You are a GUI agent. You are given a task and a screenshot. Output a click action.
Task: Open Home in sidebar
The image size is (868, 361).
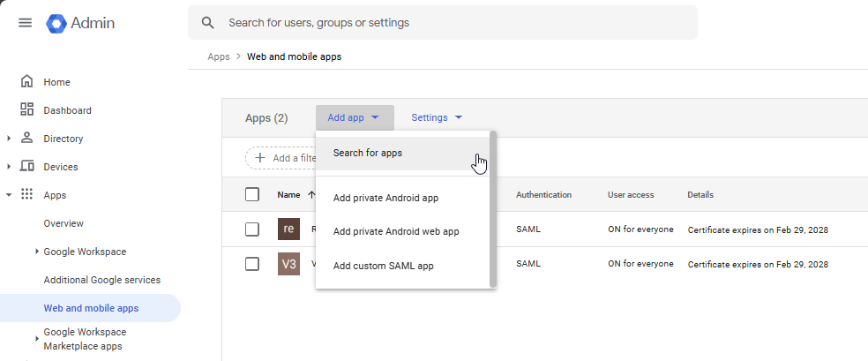[x=57, y=82]
